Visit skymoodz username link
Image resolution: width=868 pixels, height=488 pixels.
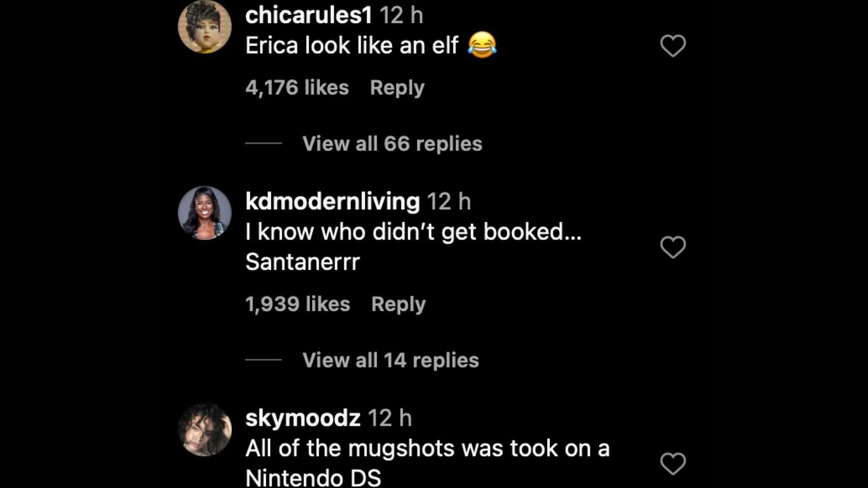point(303,418)
